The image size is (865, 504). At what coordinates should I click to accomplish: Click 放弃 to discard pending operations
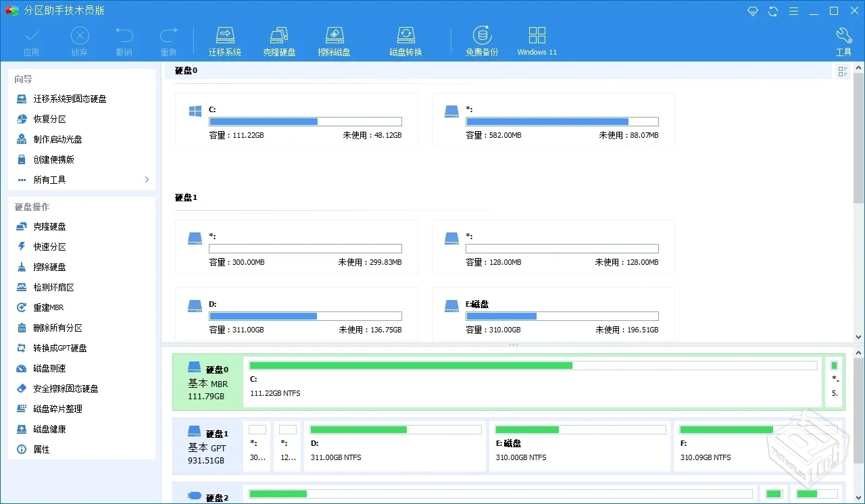click(79, 39)
